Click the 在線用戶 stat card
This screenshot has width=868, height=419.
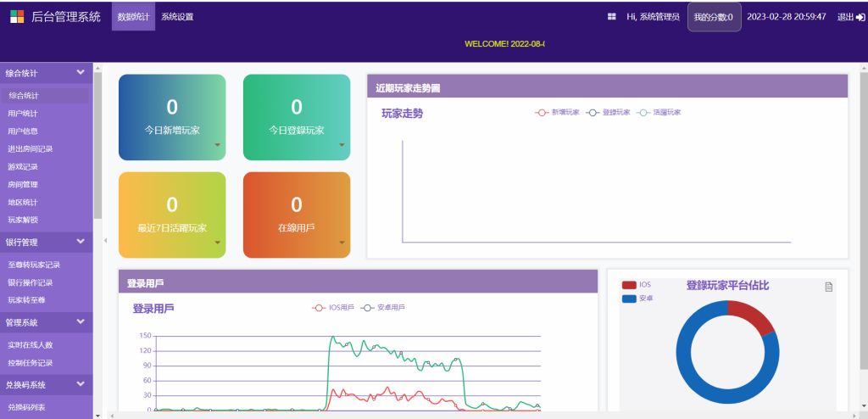coord(297,215)
